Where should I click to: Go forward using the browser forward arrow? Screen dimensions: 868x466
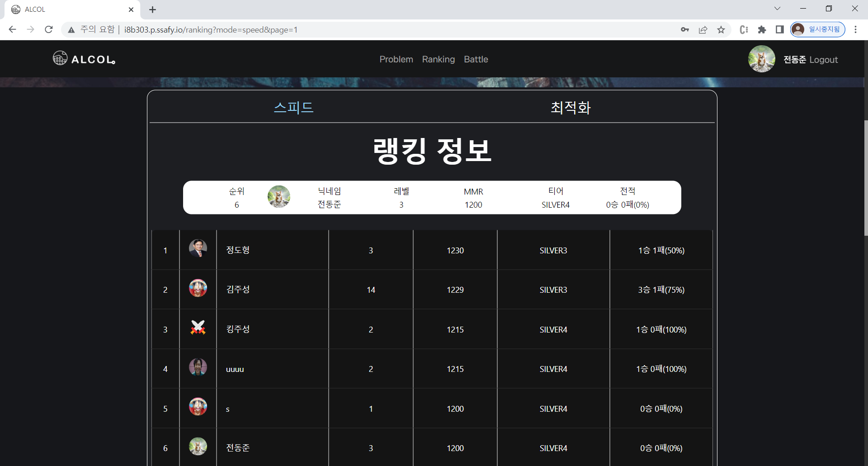(30, 29)
